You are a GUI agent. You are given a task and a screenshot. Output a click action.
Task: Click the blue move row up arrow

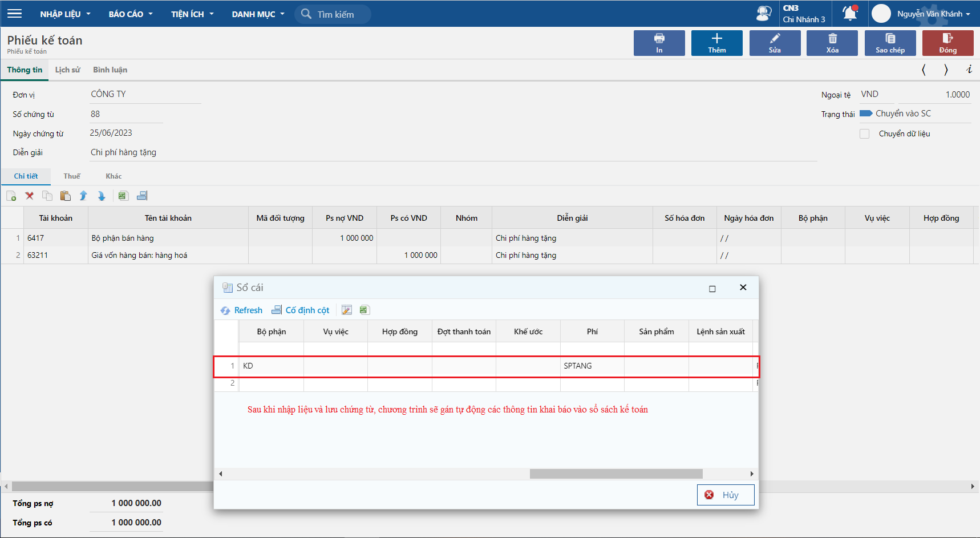point(83,196)
